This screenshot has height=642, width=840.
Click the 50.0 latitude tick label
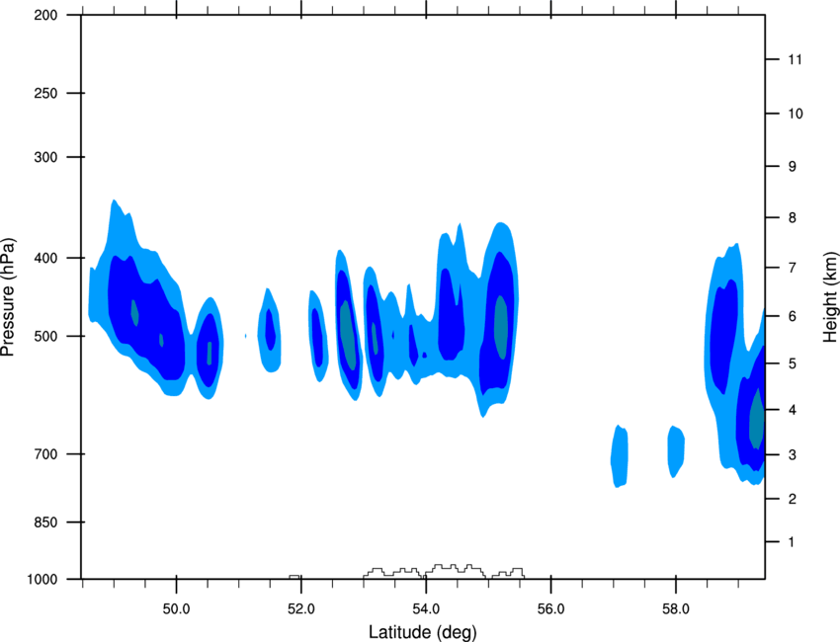coord(176,609)
